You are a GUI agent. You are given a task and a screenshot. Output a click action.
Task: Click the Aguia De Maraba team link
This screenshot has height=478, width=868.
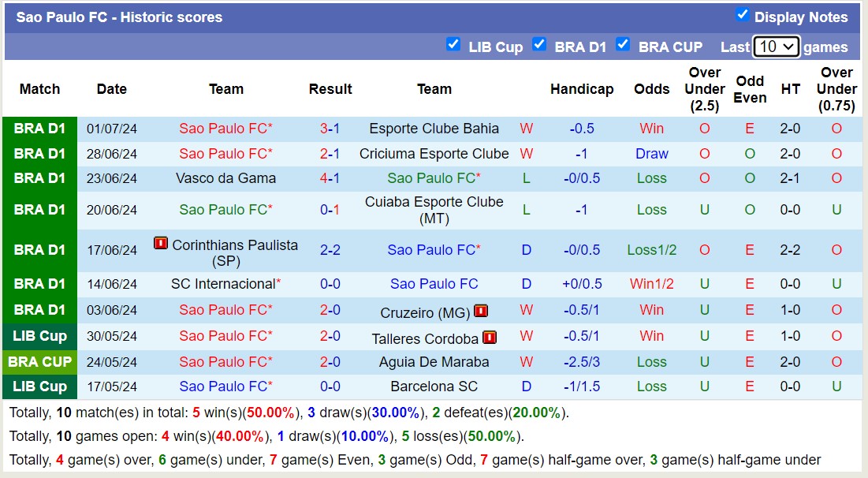(434, 362)
